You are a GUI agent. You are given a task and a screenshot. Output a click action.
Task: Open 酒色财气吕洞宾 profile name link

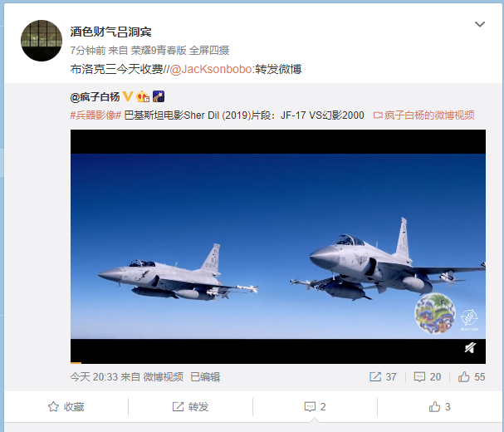click(110, 32)
